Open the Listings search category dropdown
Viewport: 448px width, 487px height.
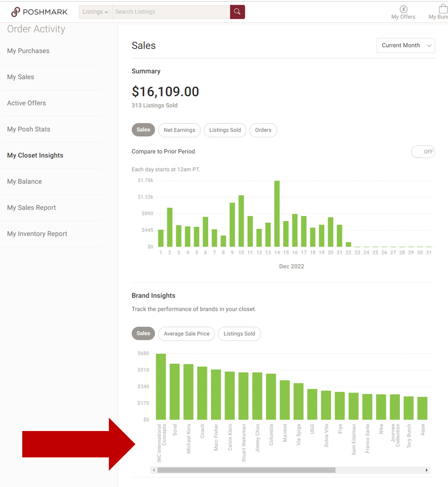pyautogui.click(x=95, y=12)
